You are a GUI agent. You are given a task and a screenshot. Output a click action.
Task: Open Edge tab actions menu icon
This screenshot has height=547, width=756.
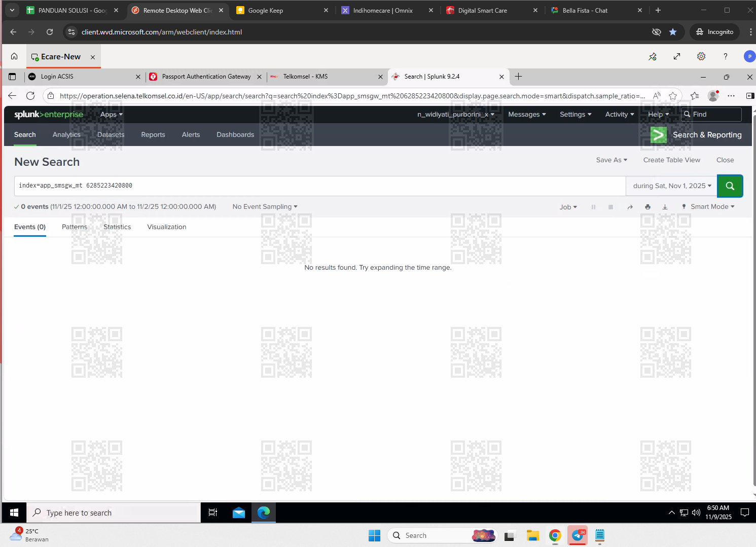click(x=12, y=77)
